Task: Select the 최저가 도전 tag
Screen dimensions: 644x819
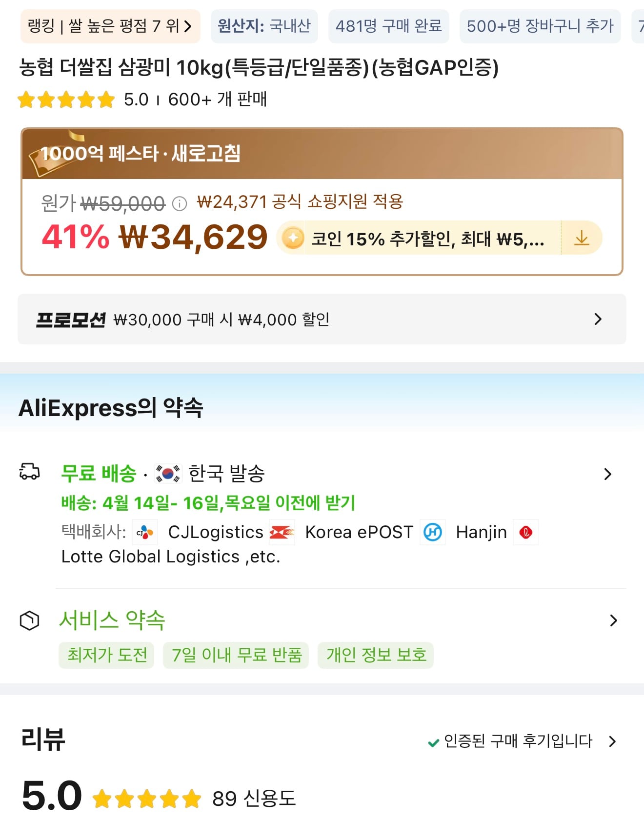Action: (106, 656)
